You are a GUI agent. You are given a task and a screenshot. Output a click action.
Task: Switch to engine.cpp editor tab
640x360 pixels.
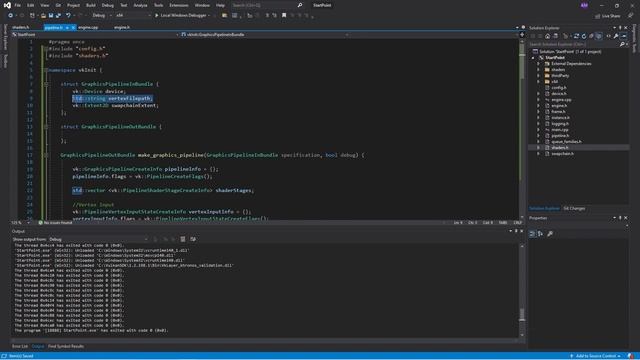click(x=88, y=28)
